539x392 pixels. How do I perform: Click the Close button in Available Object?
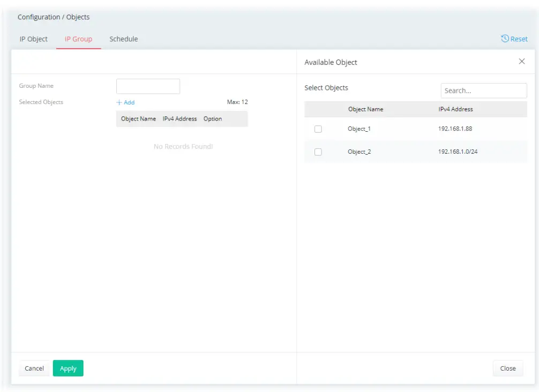(x=508, y=368)
